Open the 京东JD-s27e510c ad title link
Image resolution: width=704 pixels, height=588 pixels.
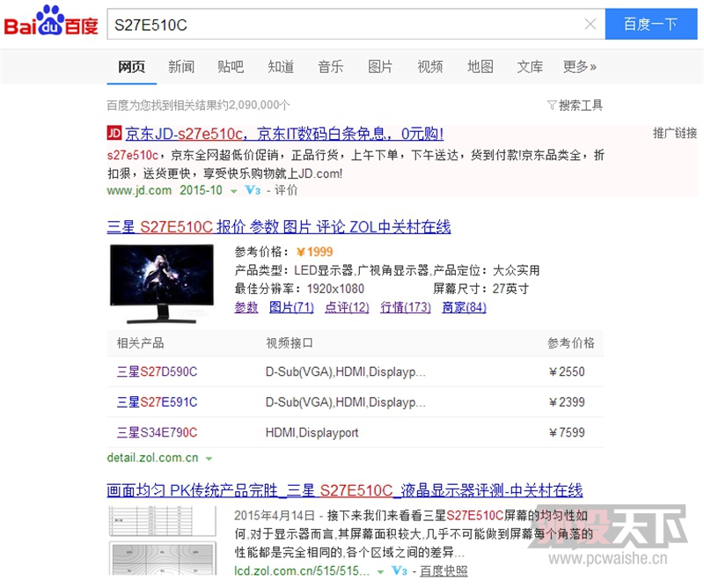point(284,134)
